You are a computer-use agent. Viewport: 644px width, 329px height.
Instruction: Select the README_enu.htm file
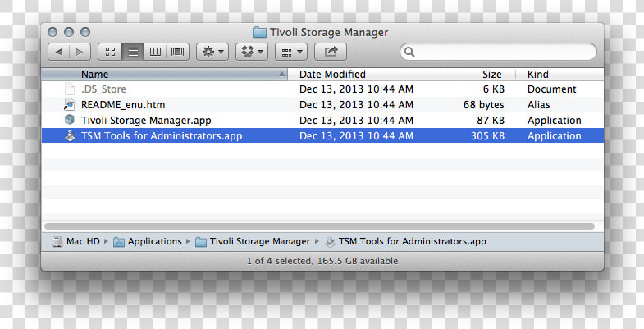323,105
